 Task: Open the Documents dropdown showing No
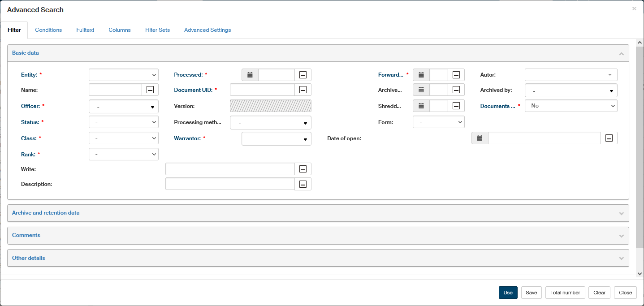(571, 106)
